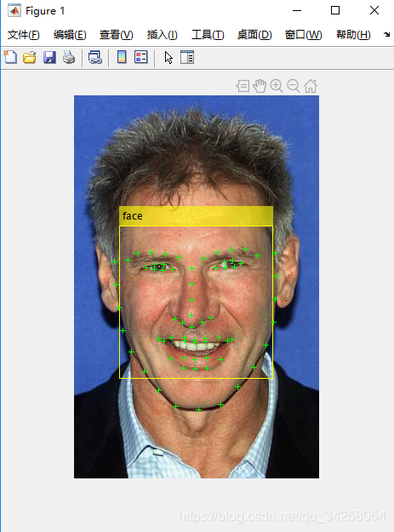Screen dimensions: 394x532
Task: Click the MATLAB logo in the title bar
Action: pos(14,10)
